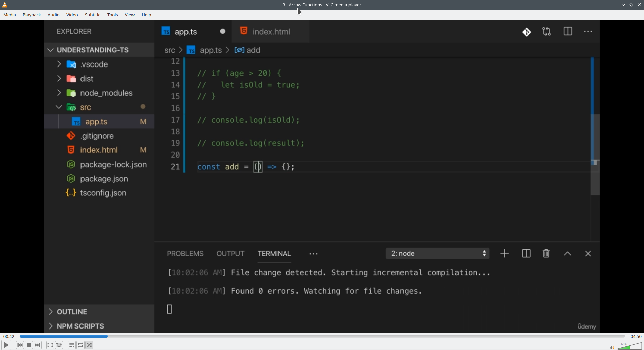The width and height of the screenshot is (644, 350).
Task: Click the unsaved dot on app.ts tab
Action: (x=223, y=31)
